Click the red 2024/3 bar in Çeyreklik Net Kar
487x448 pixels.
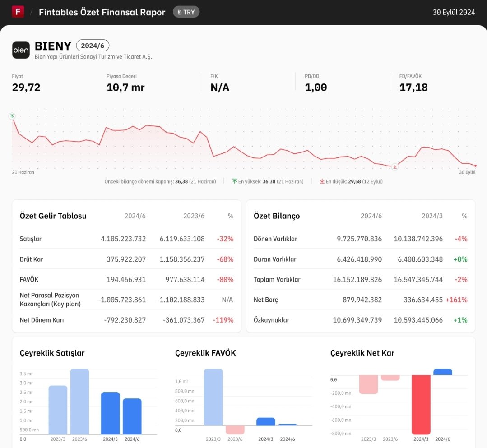[421, 405]
